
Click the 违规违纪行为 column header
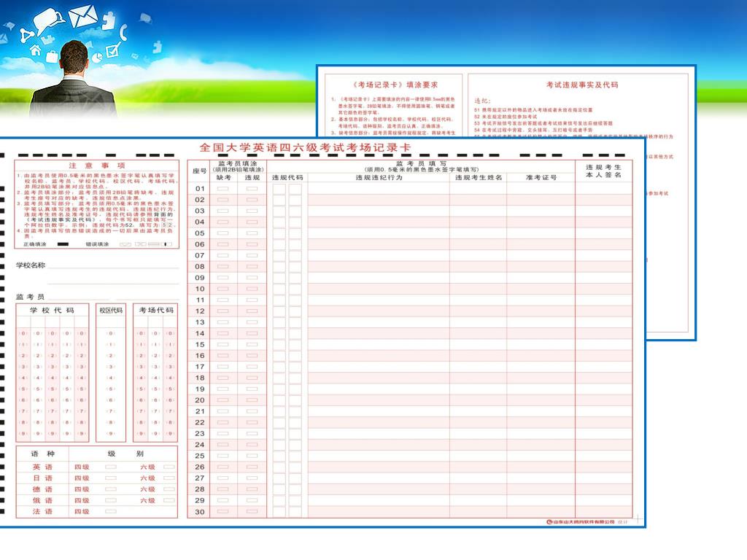379,178
